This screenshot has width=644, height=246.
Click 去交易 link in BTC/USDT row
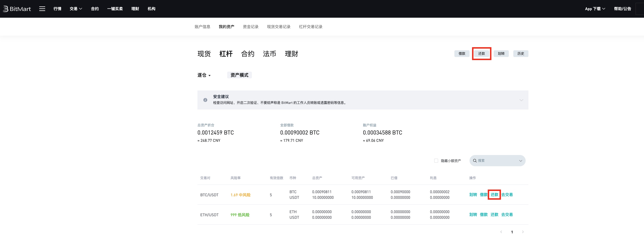click(507, 195)
